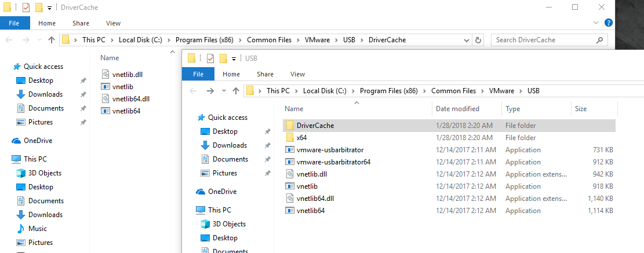
Task: Open address history dropdown in DriverCache window
Action: click(467, 40)
